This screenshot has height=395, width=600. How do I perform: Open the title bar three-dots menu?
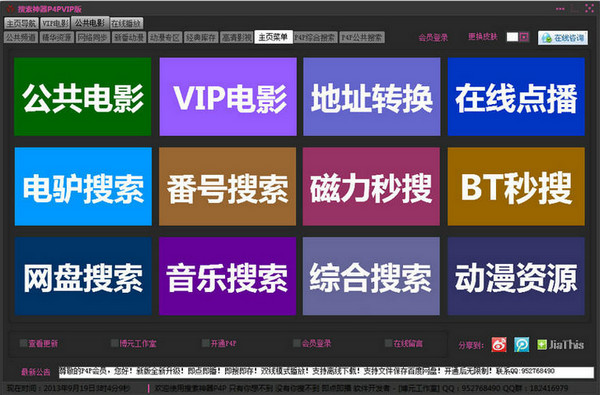560,8
